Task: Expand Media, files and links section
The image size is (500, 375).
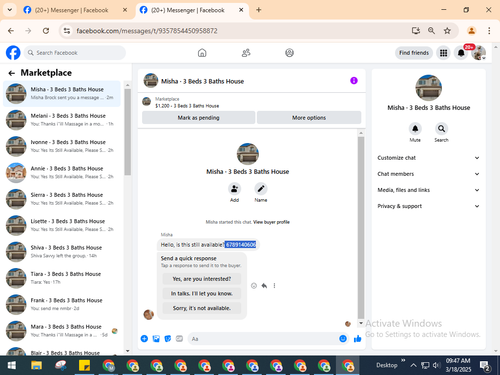Action: tap(428, 190)
